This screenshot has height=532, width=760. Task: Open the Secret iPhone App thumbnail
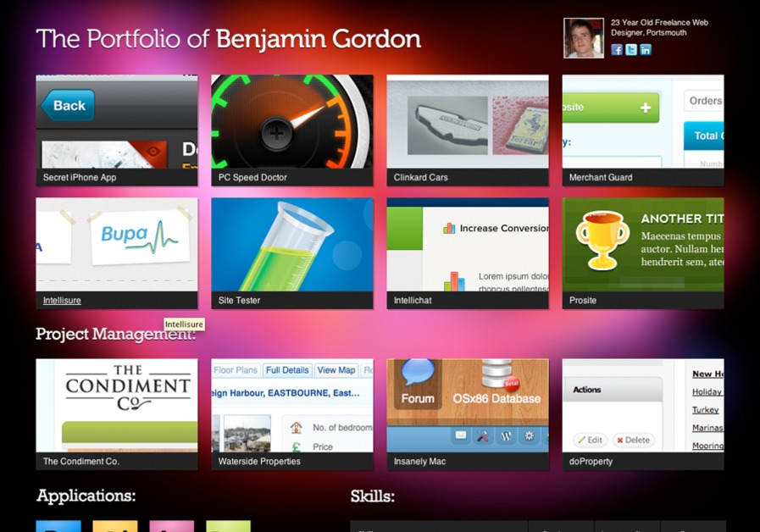[117, 122]
